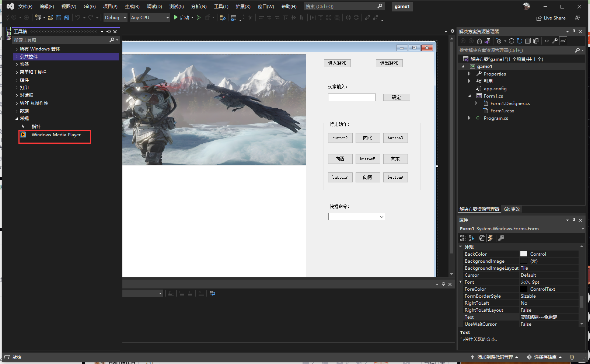Expand the 公共控件 toolbox group
Screen dimensions: 590x364
point(17,57)
